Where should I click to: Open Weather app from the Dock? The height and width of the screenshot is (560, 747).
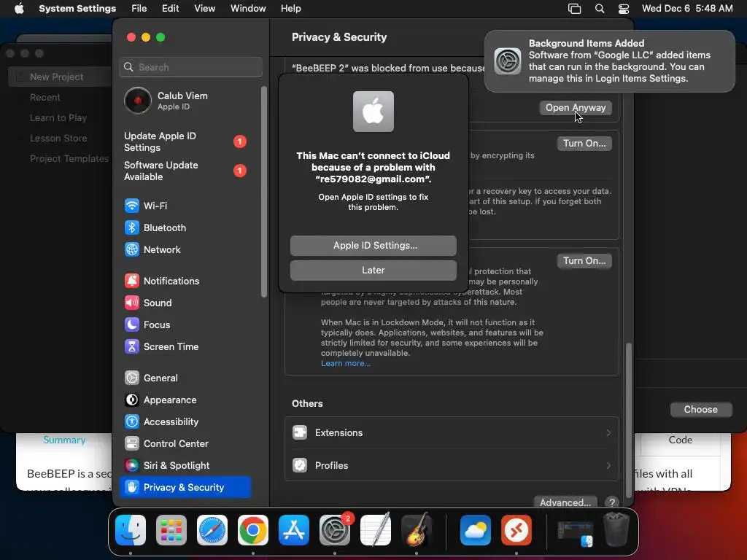[476, 530]
